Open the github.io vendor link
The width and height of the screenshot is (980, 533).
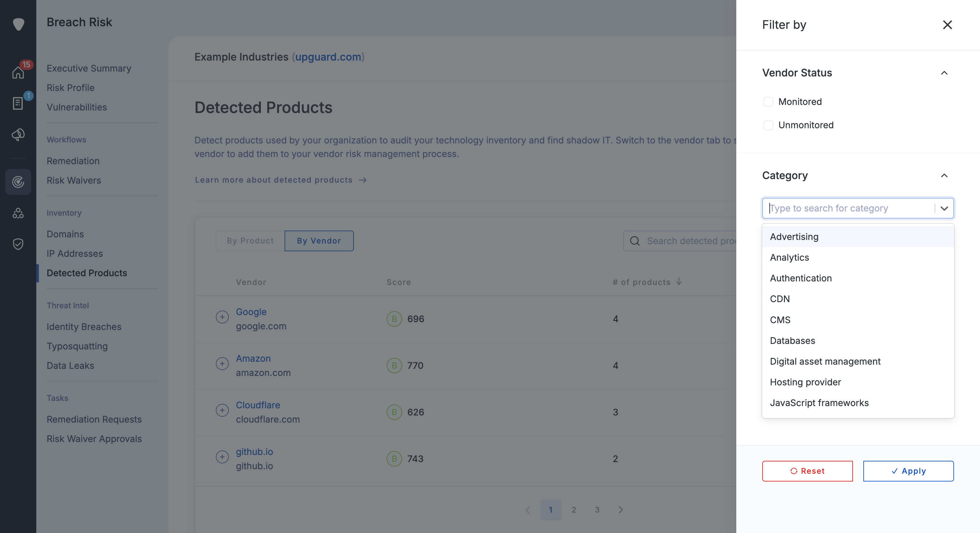tap(254, 452)
